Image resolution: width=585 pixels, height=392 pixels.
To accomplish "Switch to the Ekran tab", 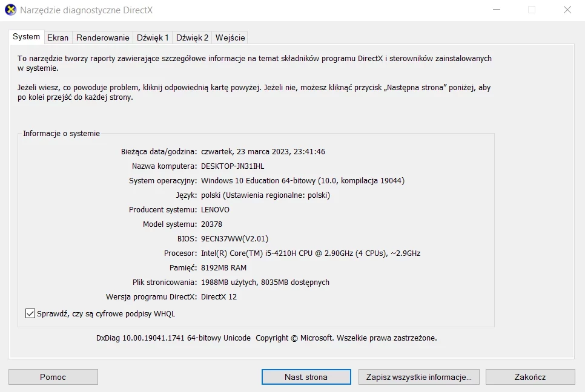I will (x=58, y=37).
